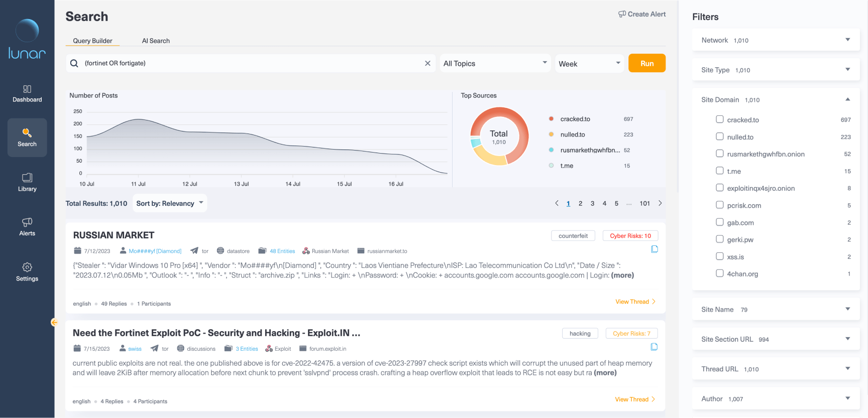Jump to results page 101

click(x=644, y=203)
